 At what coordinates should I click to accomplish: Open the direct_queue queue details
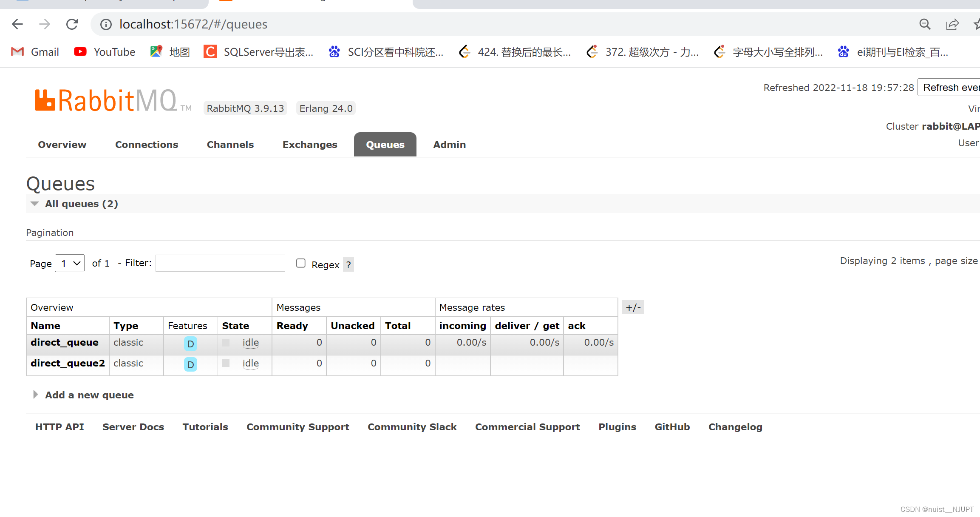coord(65,342)
